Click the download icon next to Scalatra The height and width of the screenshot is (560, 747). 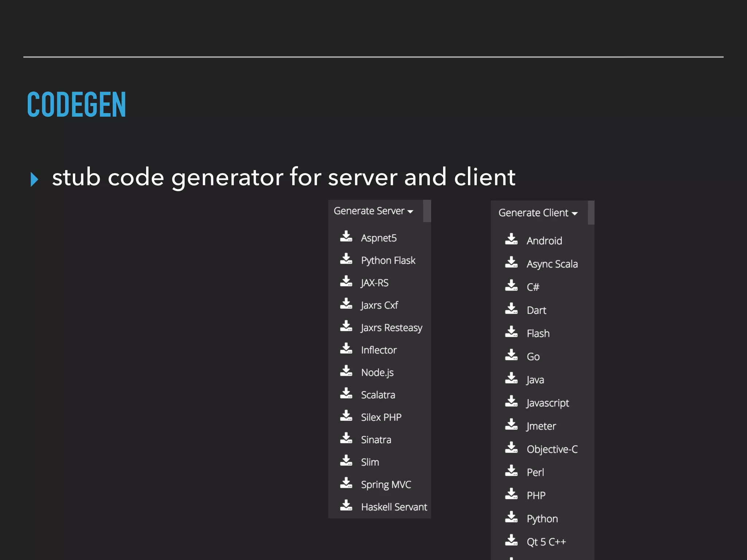(346, 393)
